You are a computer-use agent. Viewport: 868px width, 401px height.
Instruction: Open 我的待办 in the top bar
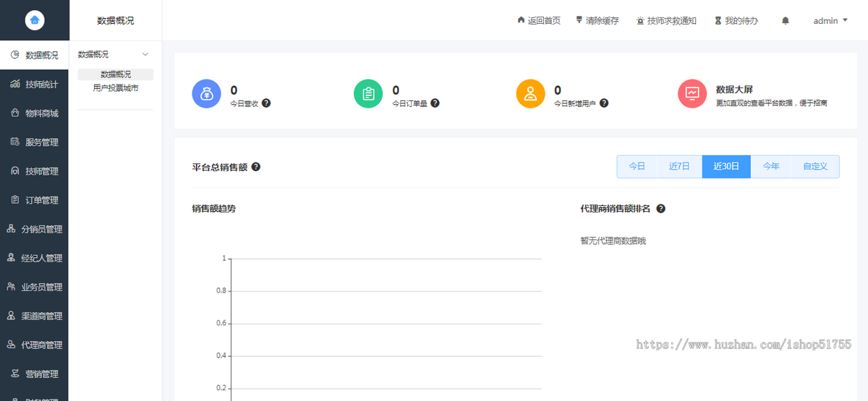coord(736,21)
